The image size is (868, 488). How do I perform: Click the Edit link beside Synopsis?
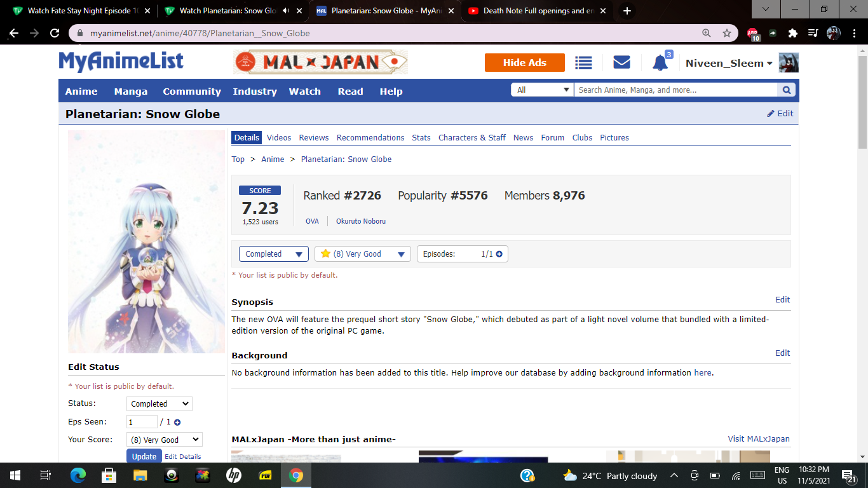[x=783, y=300]
